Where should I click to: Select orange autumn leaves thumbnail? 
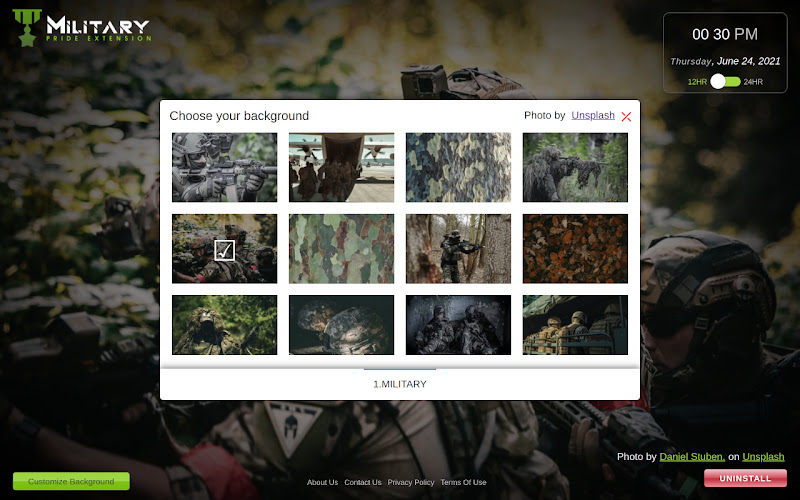[575, 248]
